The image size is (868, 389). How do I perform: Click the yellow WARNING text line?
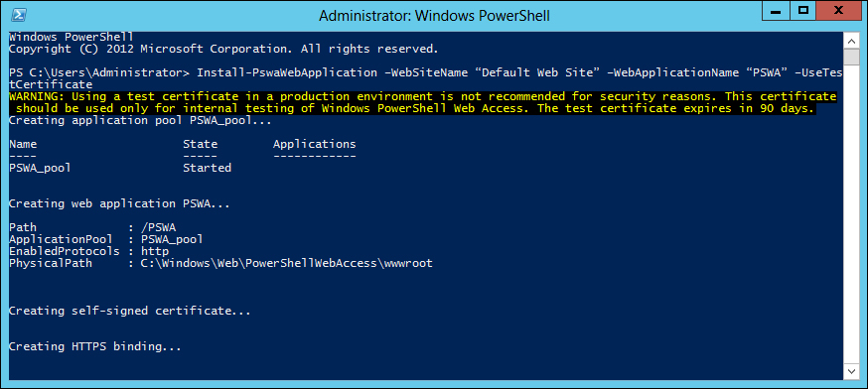[x=423, y=97]
